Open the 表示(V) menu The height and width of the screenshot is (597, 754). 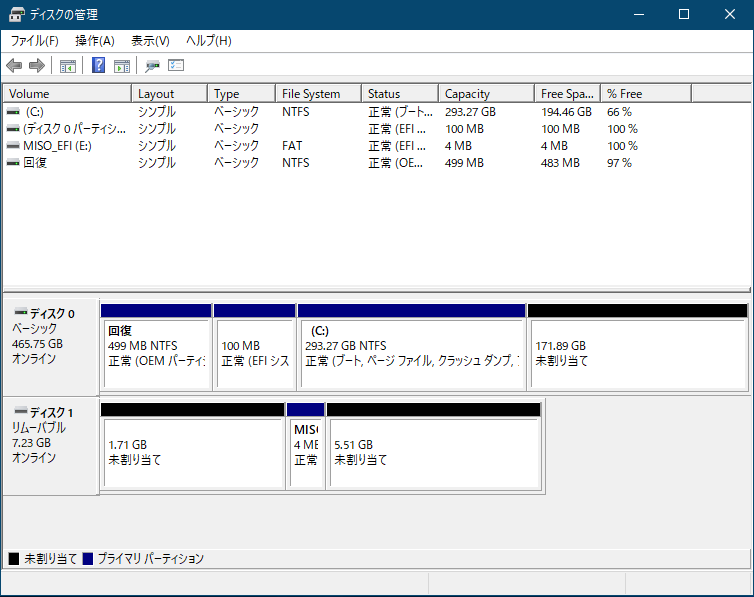tap(150, 41)
